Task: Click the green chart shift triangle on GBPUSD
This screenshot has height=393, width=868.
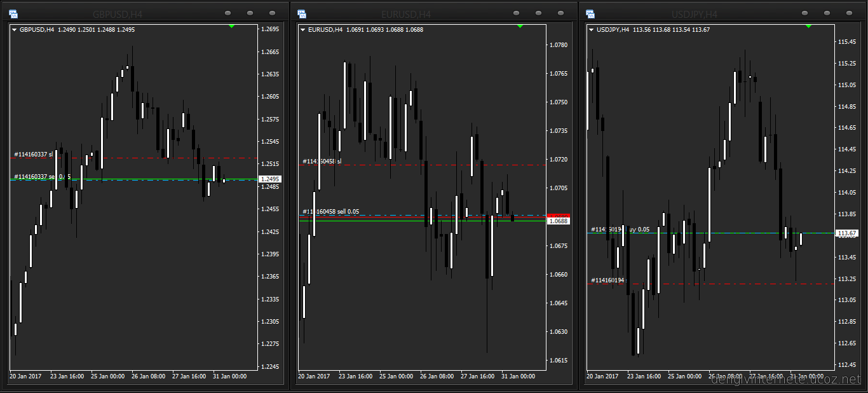Action: [x=231, y=26]
